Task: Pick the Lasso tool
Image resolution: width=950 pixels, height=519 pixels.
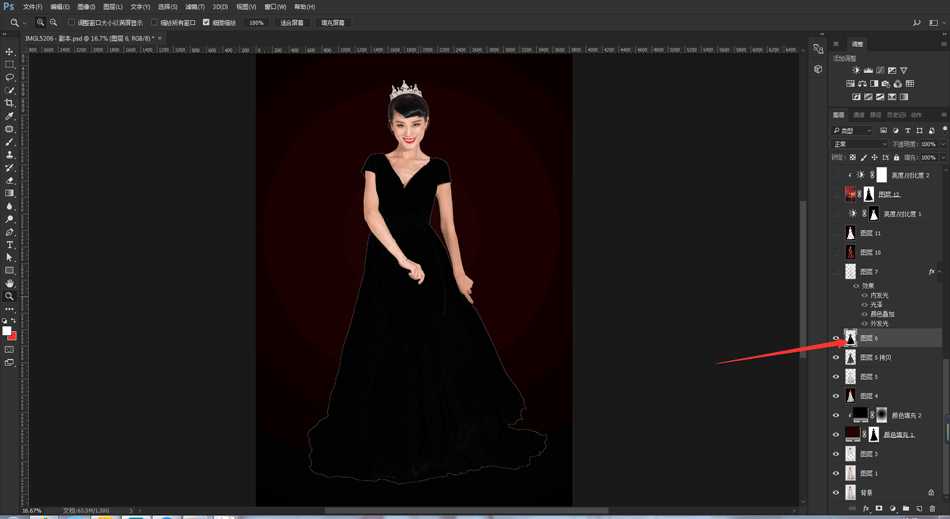Action: pos(10,77)
